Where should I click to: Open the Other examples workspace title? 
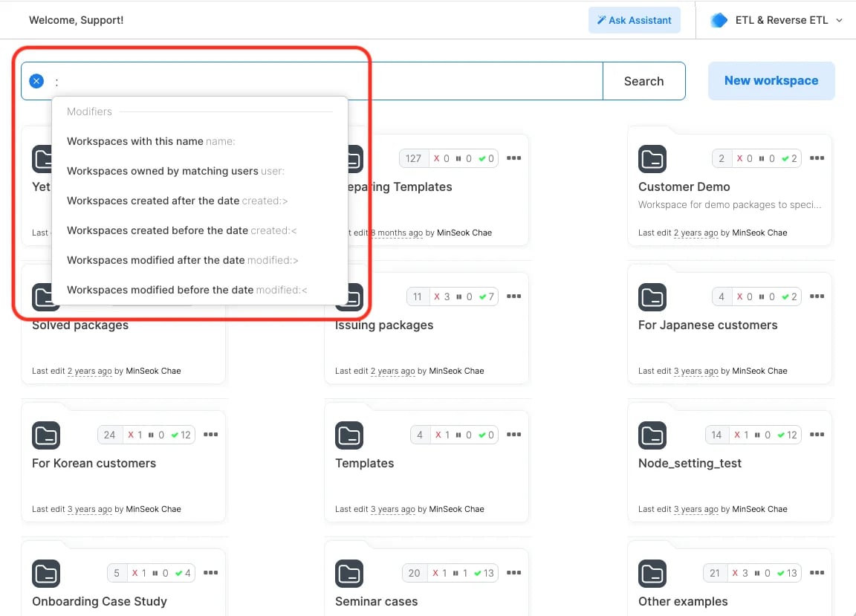683,601
